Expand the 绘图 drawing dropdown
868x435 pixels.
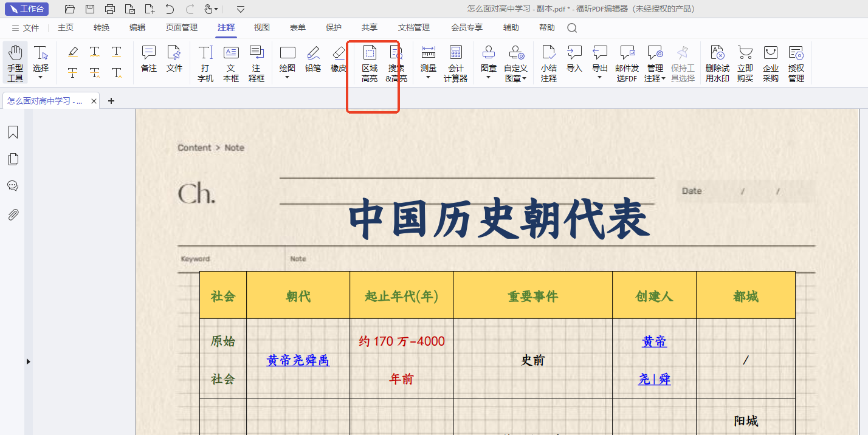[x=288, y=78]
